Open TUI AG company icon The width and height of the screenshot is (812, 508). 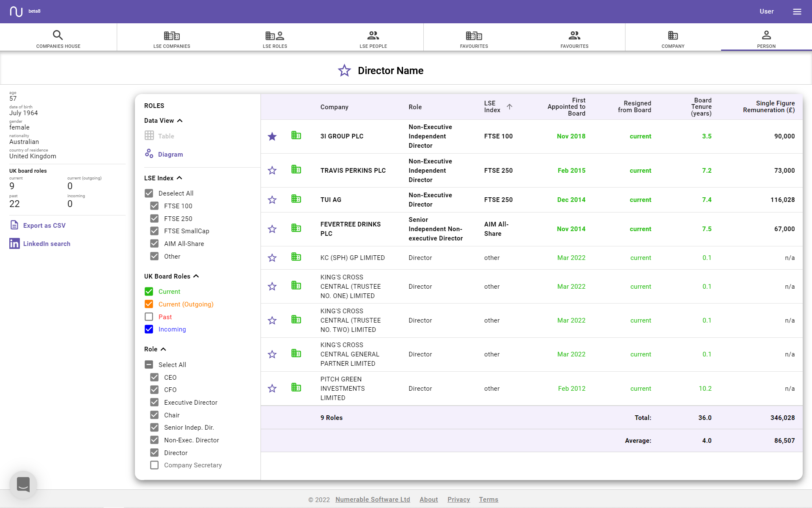[x=296, y=199]
